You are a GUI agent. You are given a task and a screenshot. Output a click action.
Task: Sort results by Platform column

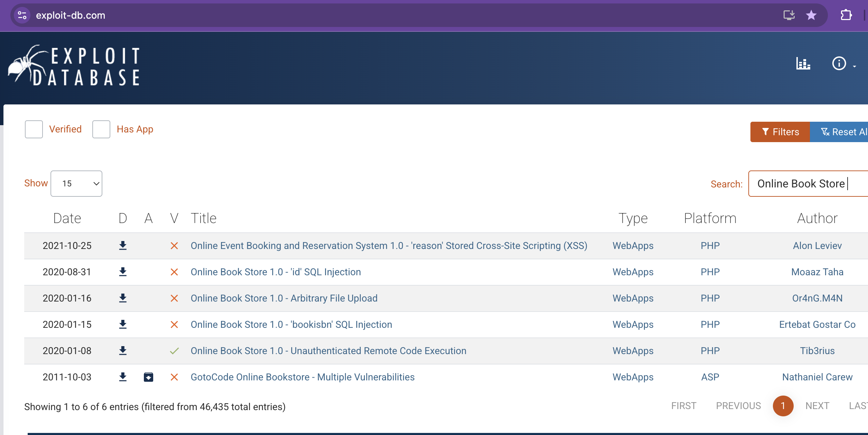click(x=710, y=219)
